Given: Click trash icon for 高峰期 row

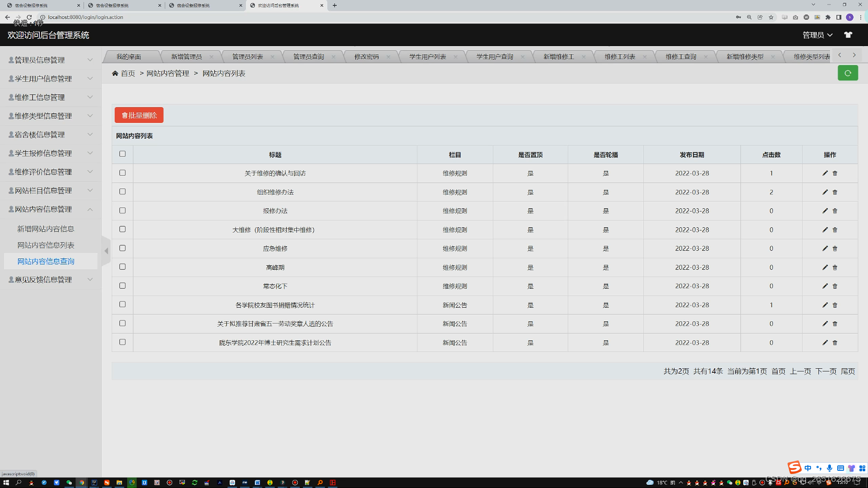Looking at the screenshot, I should tap(835, 267).
